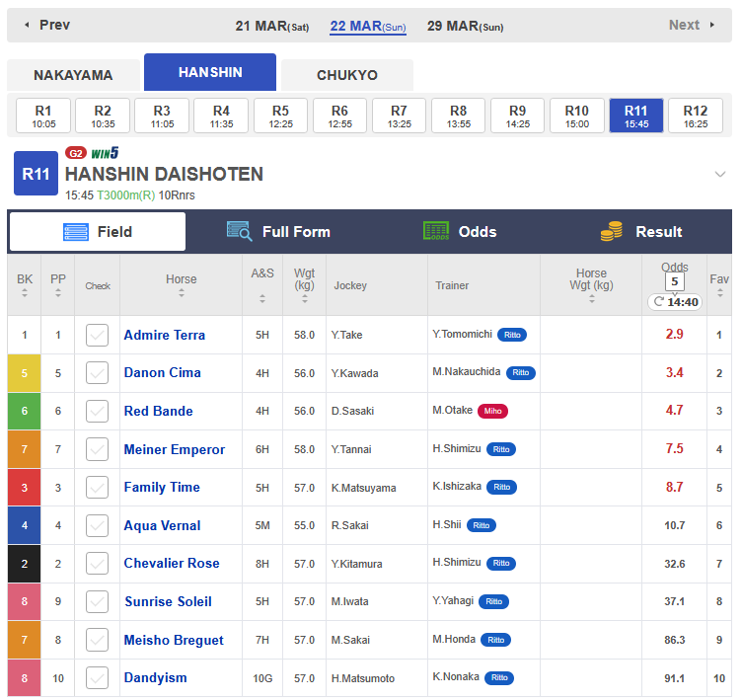This screenshot has height=700, width=742.
Task: Sort by A&S column arrows
Action: click(x=262, y=299)
